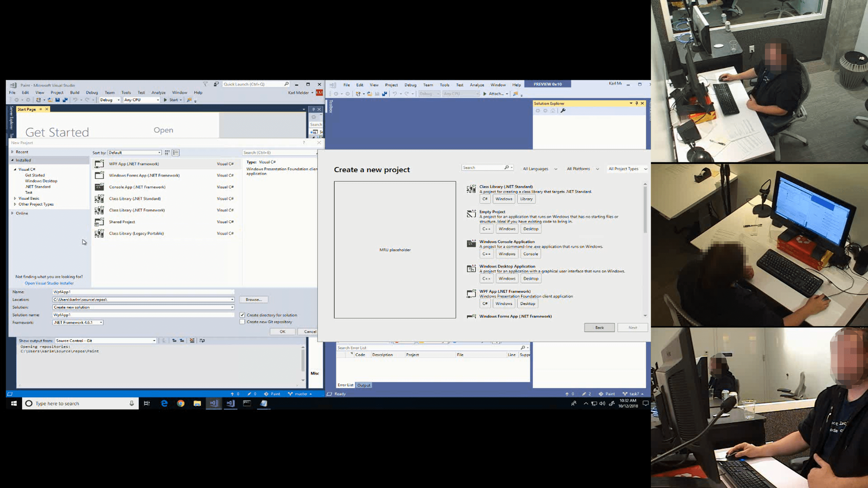The image size is (868, 488).
Task: Open the Framework version dropdown
Action: tap(101, 323)
